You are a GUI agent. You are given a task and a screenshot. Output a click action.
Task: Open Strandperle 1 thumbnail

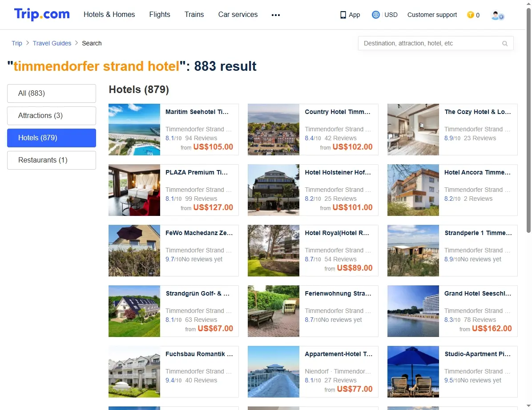(x=413, y=251)
